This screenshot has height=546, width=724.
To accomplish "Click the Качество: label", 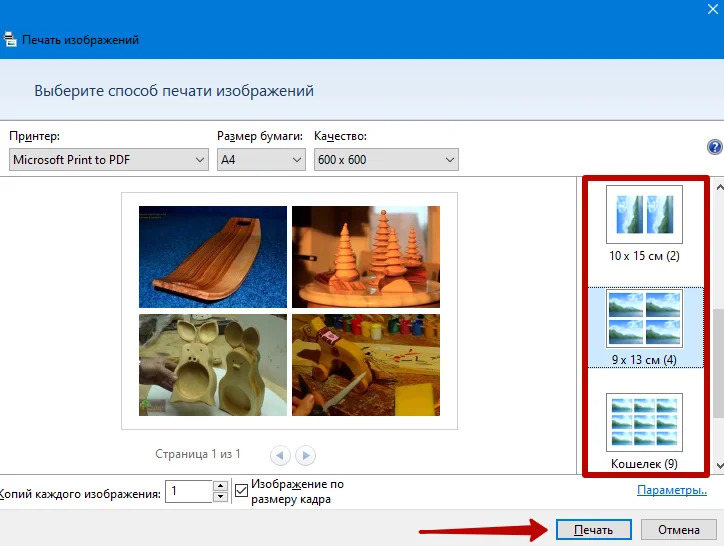I will tap(340, 136).
